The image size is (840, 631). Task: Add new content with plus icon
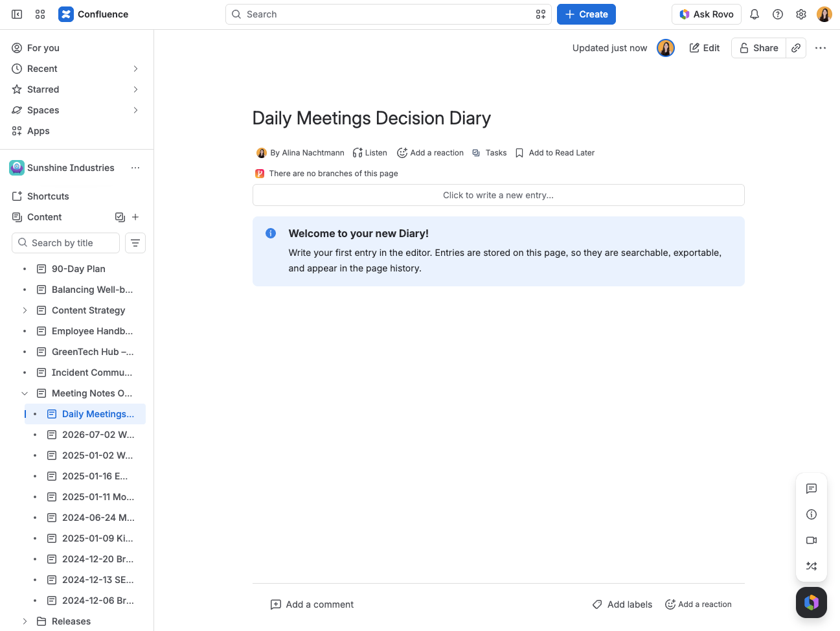135,217
